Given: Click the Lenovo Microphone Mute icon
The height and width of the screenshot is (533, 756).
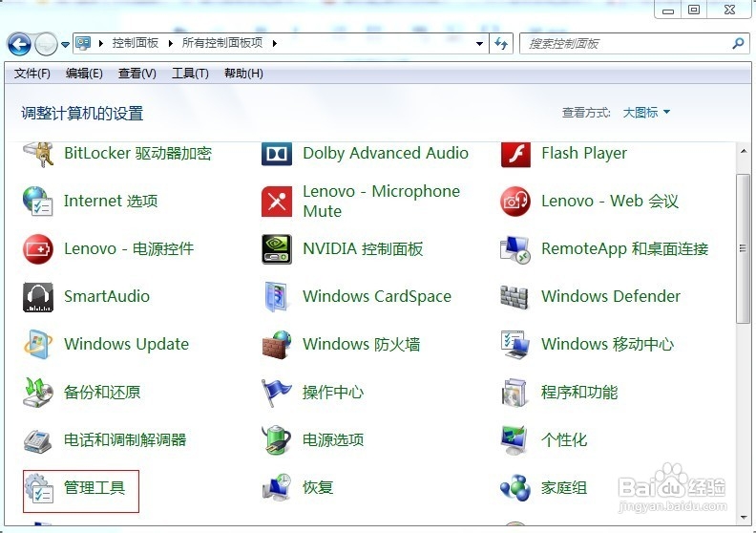Looking at the screenshot, I should [277, 202].
